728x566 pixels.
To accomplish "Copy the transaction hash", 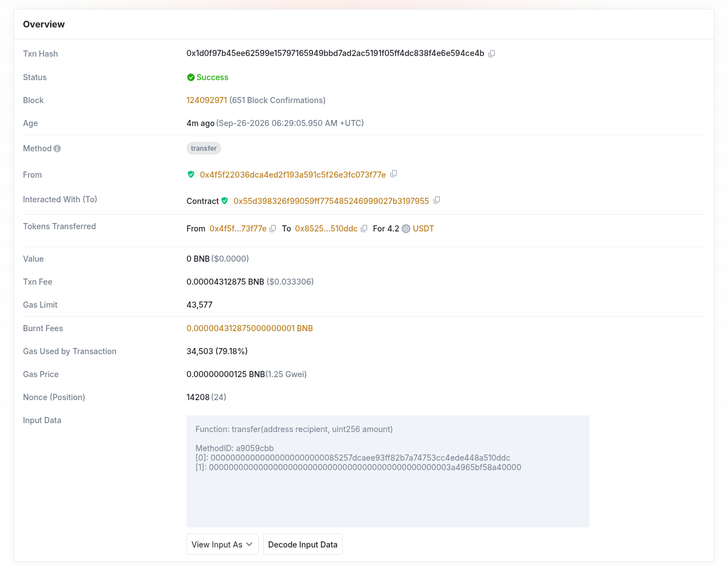I will [492, 54].
